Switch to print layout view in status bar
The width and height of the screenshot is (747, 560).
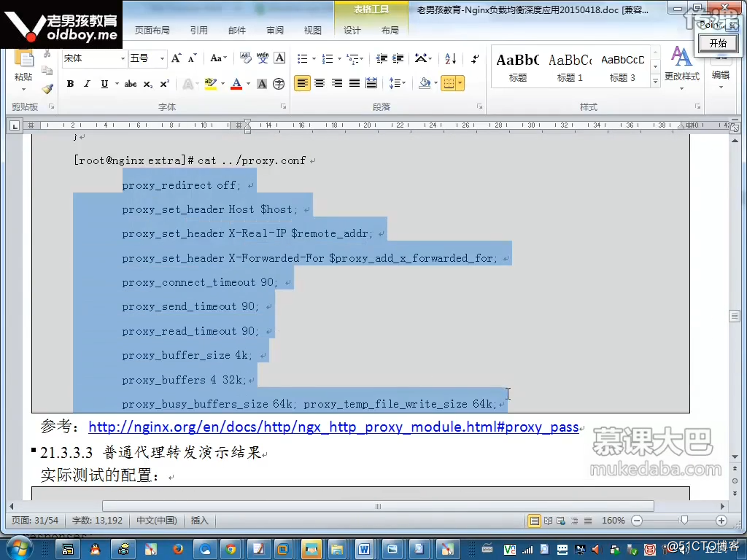tap(535, 521)
